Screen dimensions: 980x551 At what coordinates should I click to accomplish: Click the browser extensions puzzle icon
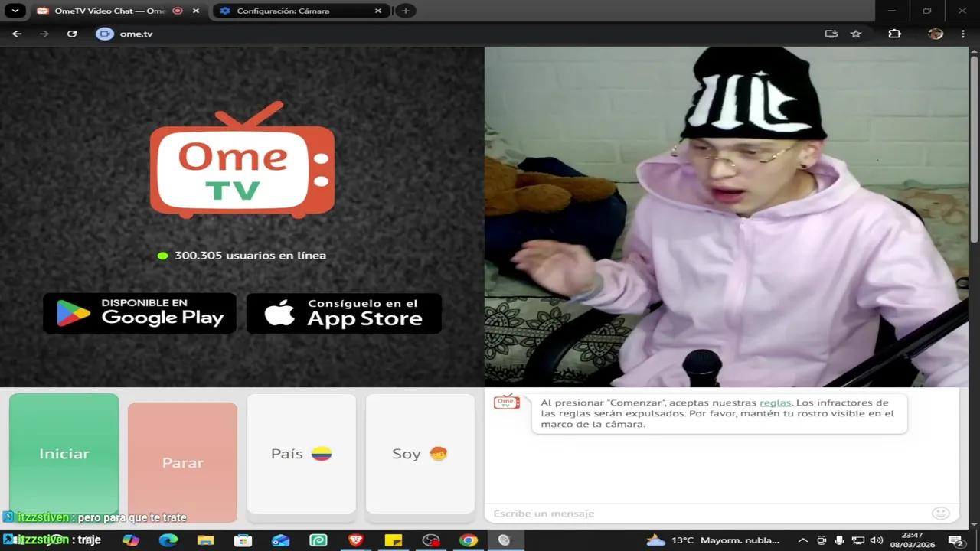[894, 34]
